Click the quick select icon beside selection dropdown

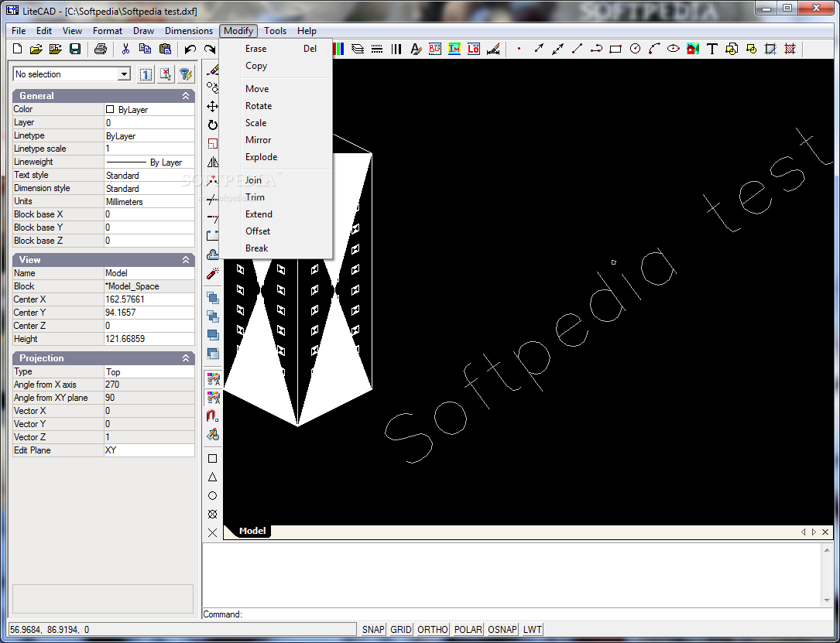(166, 74)
